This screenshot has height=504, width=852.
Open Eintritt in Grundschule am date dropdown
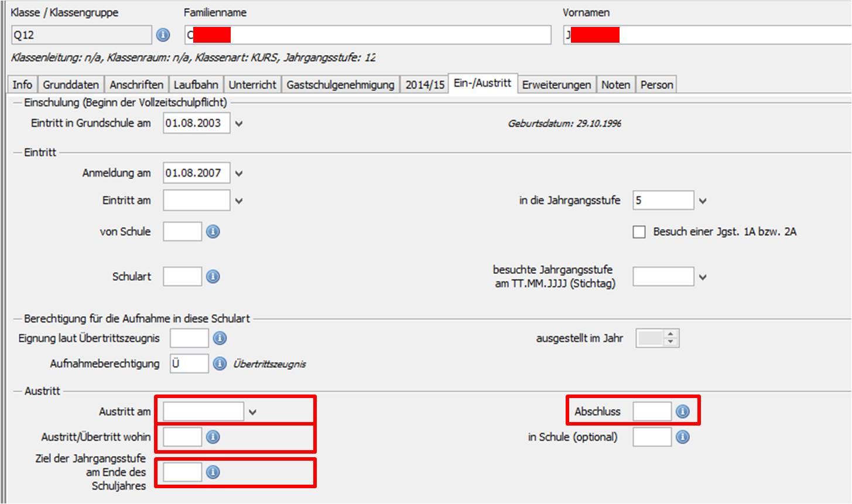pos(239,124)
